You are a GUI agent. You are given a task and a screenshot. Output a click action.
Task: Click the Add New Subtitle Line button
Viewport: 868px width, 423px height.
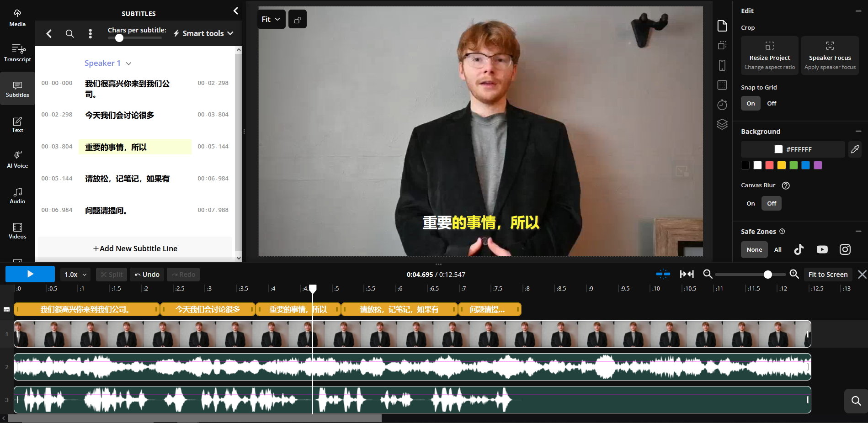point(135,248)
